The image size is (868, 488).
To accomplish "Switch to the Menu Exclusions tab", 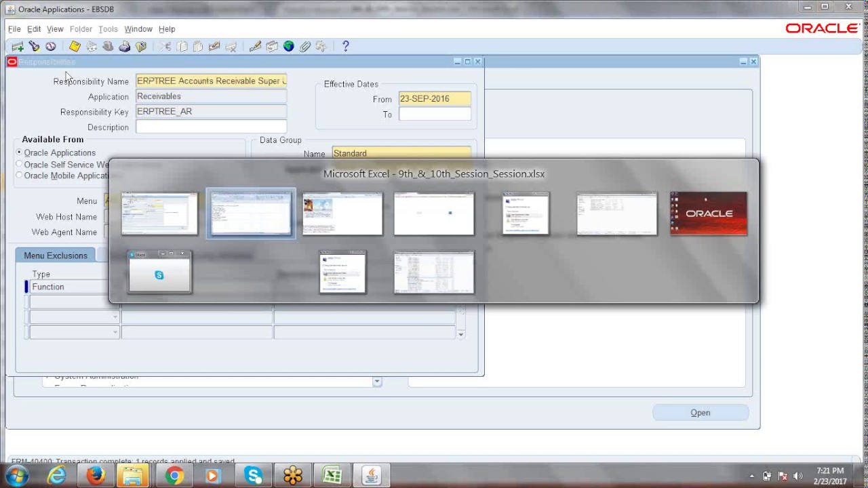I will pyautogui.click(x=56, y=256).
